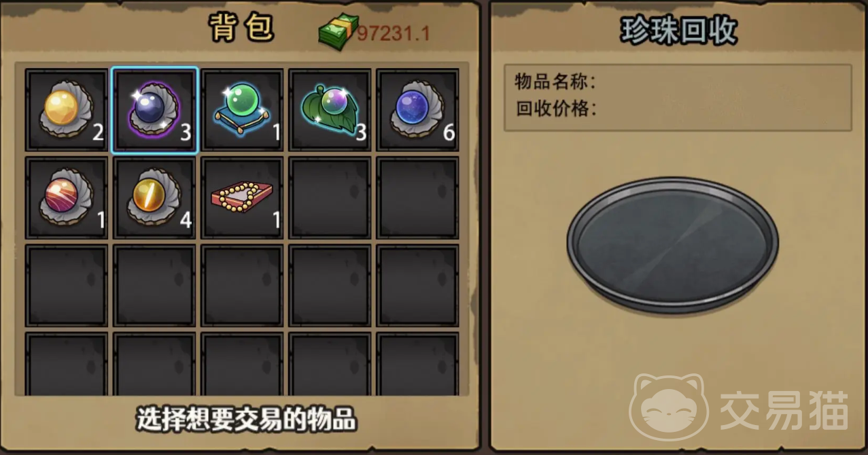
Task: Choose the pearl necklace in red box
Action: [242, 198]
